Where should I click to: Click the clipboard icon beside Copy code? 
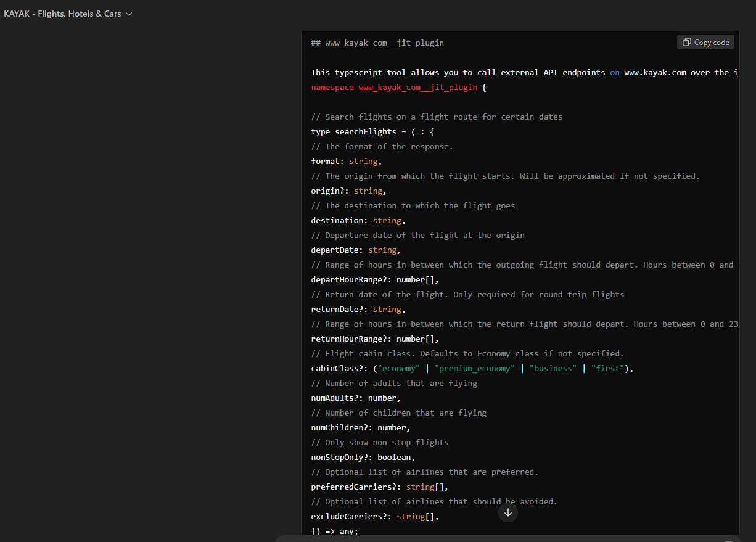(x=687, y=43)
